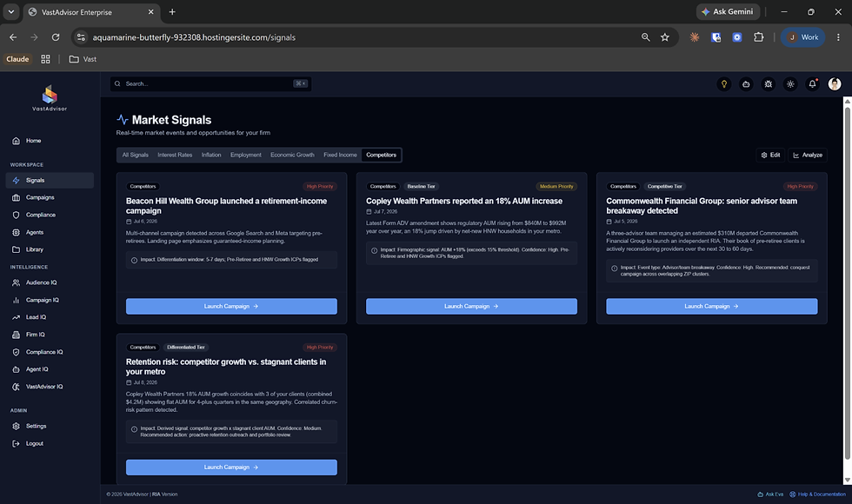The height and width of the screenshot is (504, 852).
Task: Click Competitive Tier tag
Action: tap(664, 186)
